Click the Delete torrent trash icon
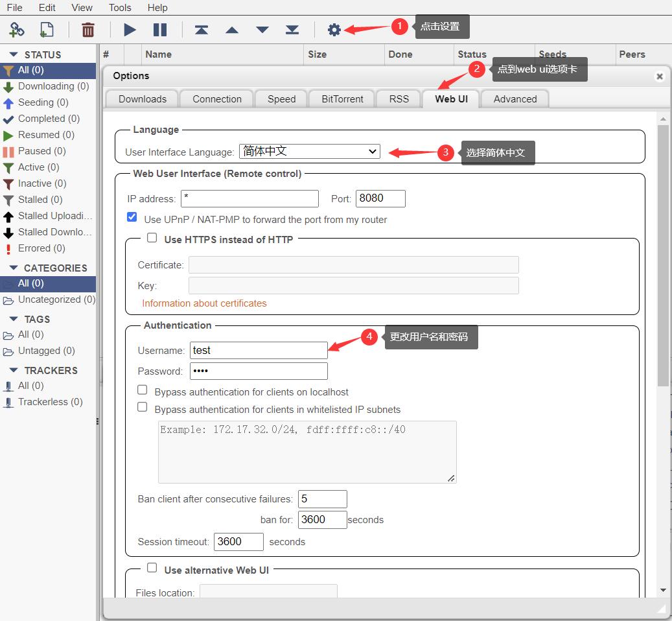Screen dimensions: 672x621 [x=87, y=29]
